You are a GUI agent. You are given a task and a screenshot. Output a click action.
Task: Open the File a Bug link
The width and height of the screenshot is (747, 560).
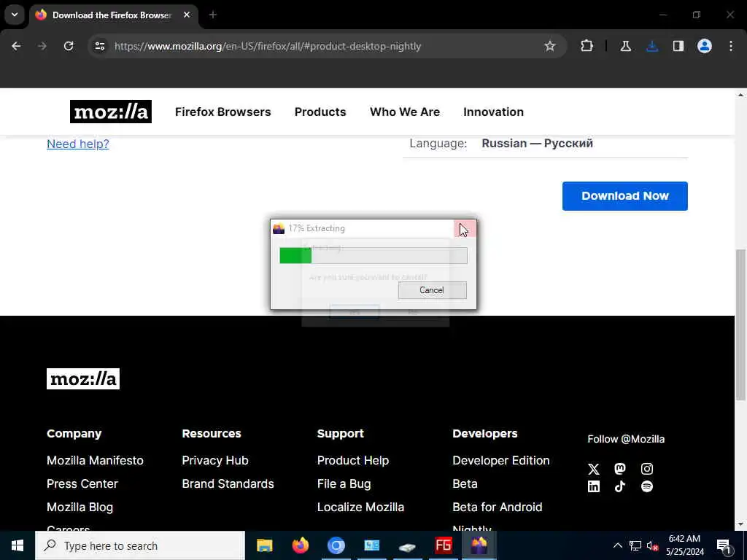(x=344, y=484)
